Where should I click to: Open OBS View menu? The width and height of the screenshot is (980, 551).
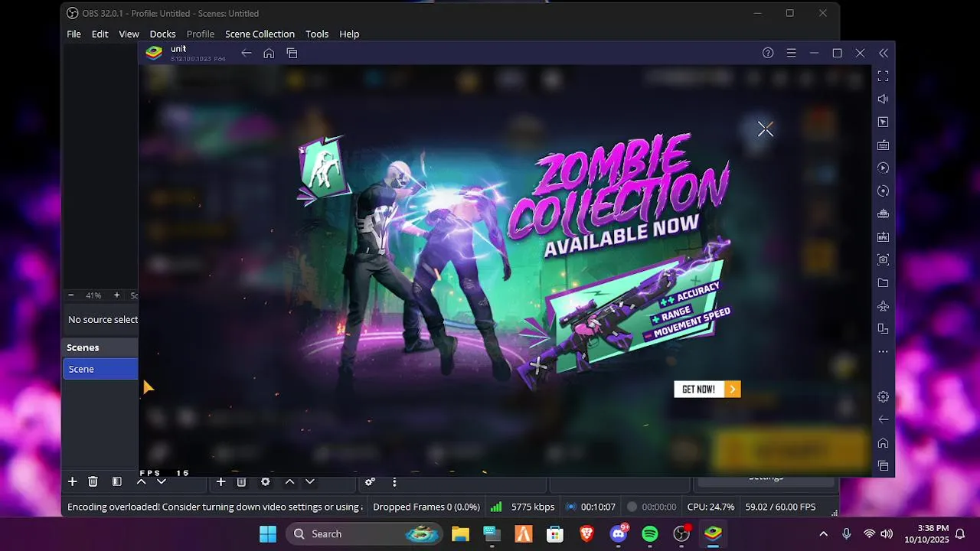(129, 34)
